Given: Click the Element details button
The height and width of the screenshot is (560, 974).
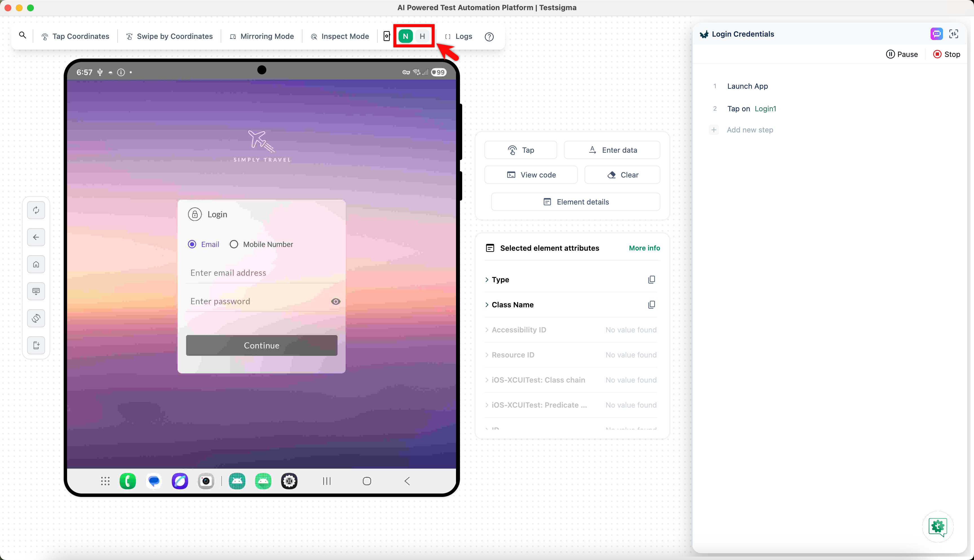Looking at the screenshot, I should 575,202.
